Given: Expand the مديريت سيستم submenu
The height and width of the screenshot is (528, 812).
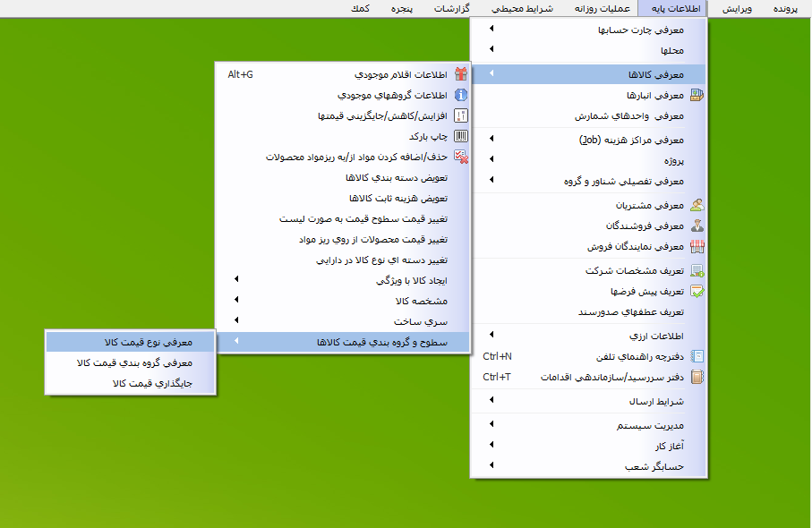Looking at the screenshot, I should click(x=491, y=425).
